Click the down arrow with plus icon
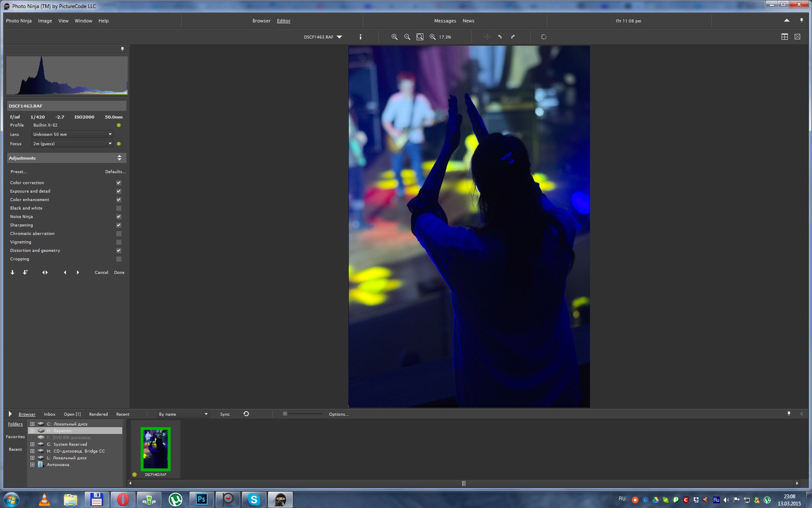 25,272
